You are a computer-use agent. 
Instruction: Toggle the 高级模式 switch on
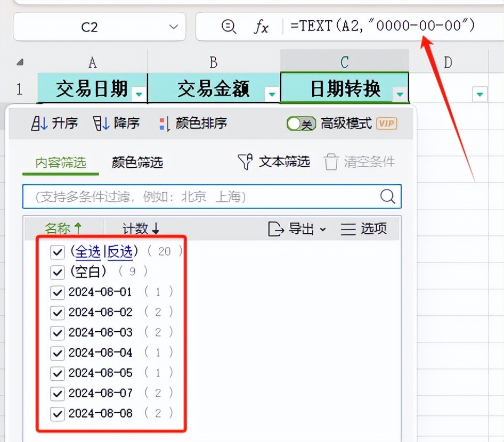pyautogui.click(x=301, y=124)
